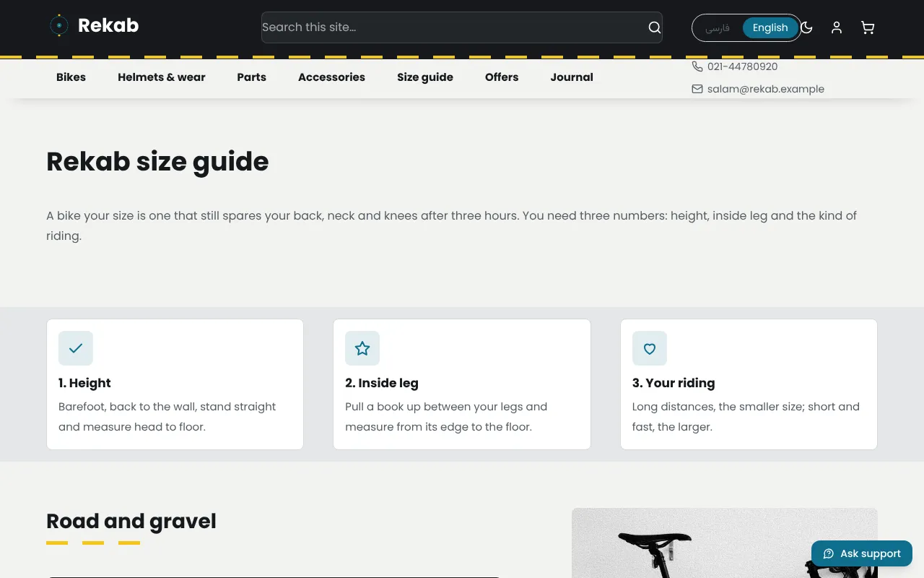This screenshot has width=924, height=578.
Task: Click the heart icon on the Your riding card
Action: pos(650,348)
